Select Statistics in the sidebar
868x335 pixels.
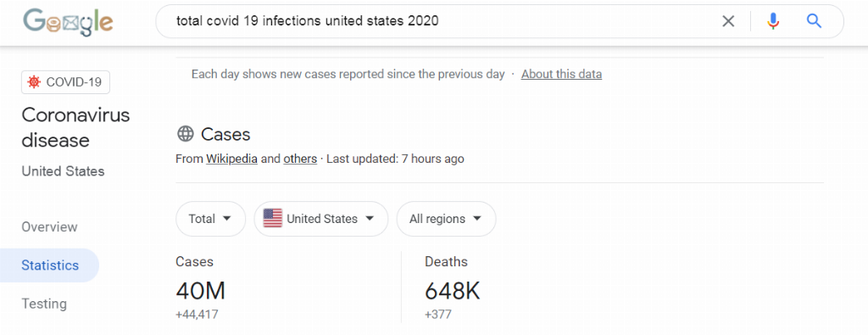pos(50,265)
